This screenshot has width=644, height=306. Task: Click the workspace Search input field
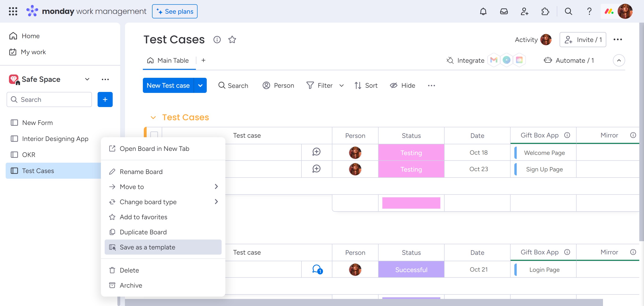49,99
